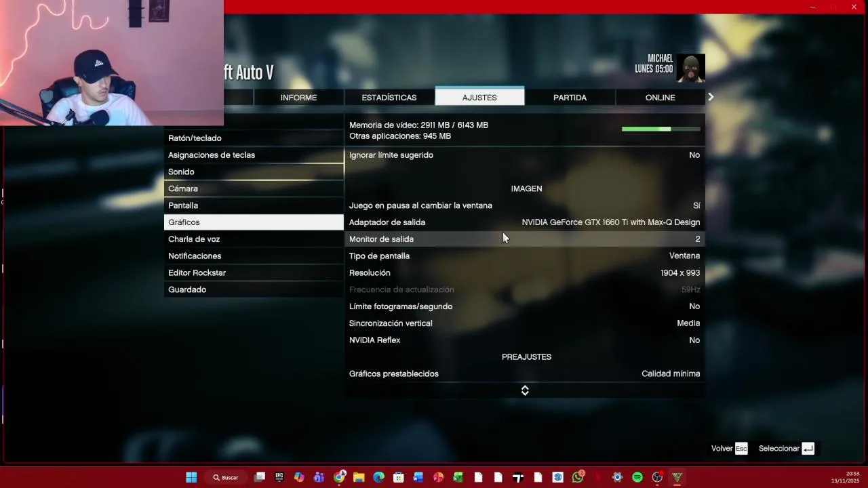
Task: Open the Editor Rockstar category
Action: tap(254, 273)
